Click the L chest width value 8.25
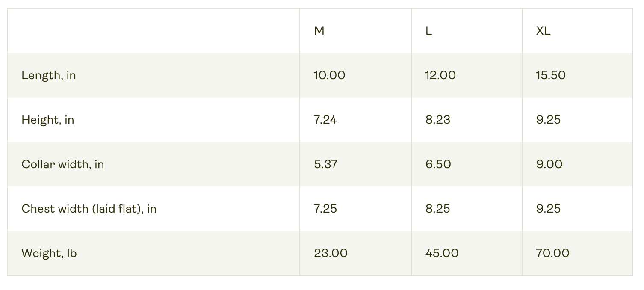644x290 pixels. pyautogui.click(x=438, y=209)
